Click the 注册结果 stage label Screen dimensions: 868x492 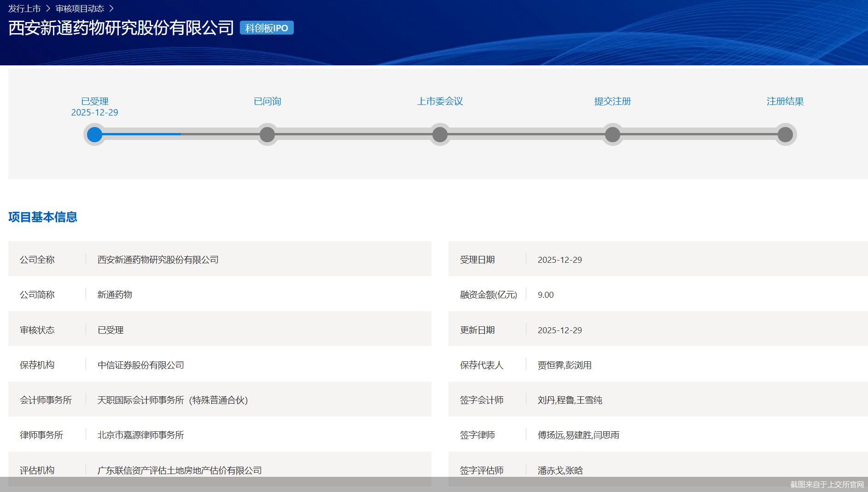click(784, 101)
